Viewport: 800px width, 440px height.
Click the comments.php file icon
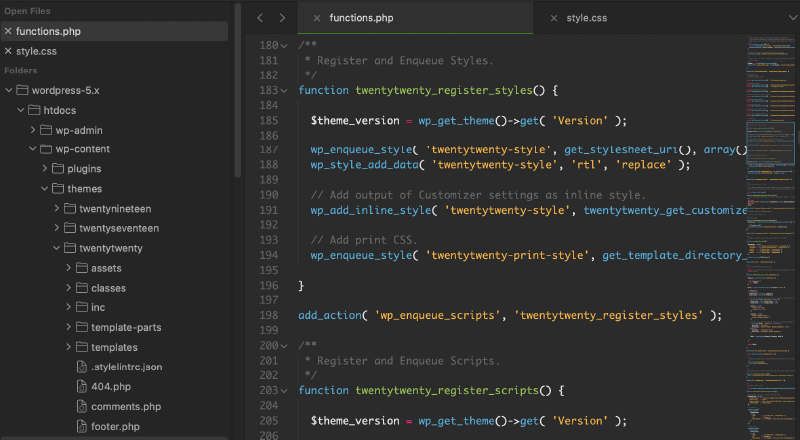tap(82, 406)
